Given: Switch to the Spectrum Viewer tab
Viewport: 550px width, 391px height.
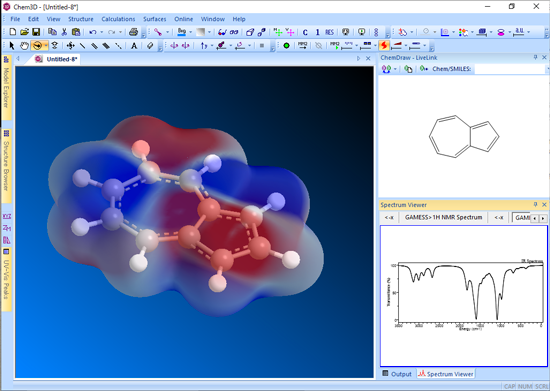Looking at the screenshot, I should tap(446, 374).
